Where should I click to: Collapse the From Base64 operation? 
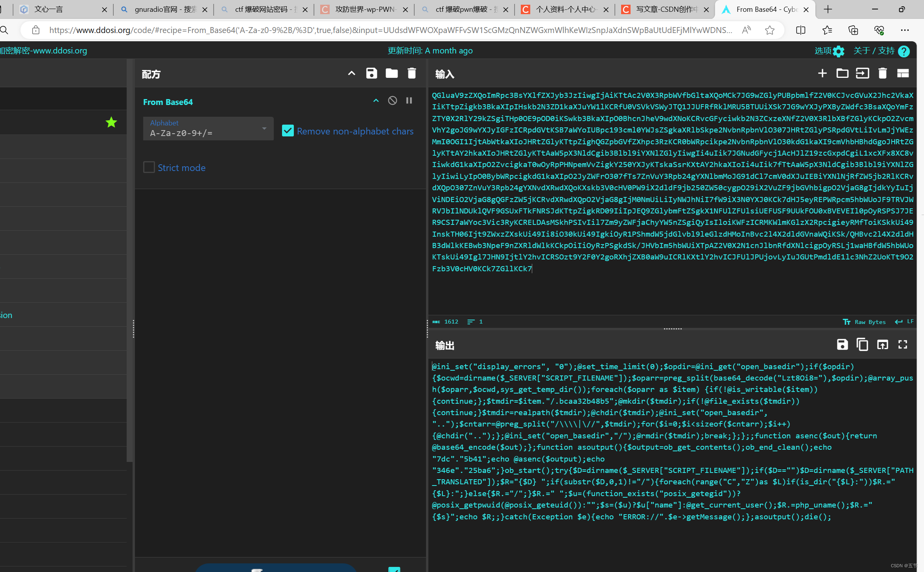(x=376, y=100)
